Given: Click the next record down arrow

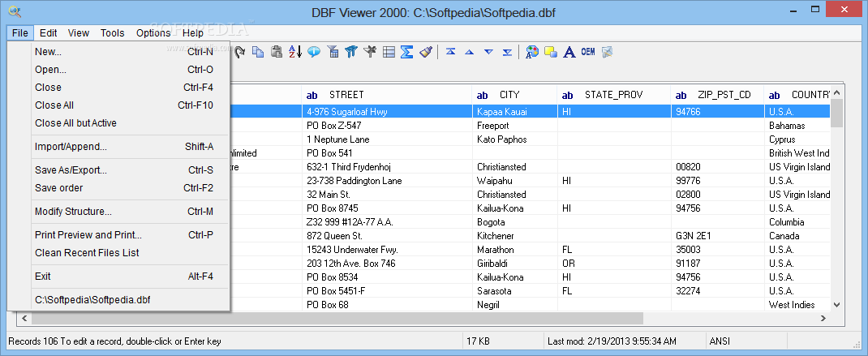Looking at the screenshot, I should click(488, 52).
